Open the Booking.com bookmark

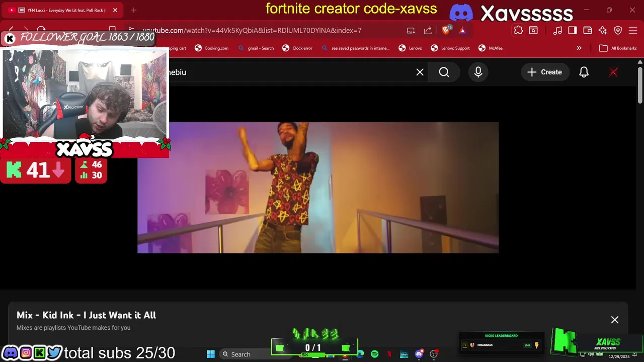pos(212,48)
